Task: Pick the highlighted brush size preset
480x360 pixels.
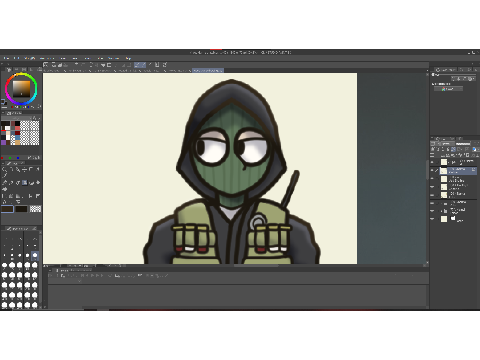Action: pyautogui.click(x=35, y=256)
